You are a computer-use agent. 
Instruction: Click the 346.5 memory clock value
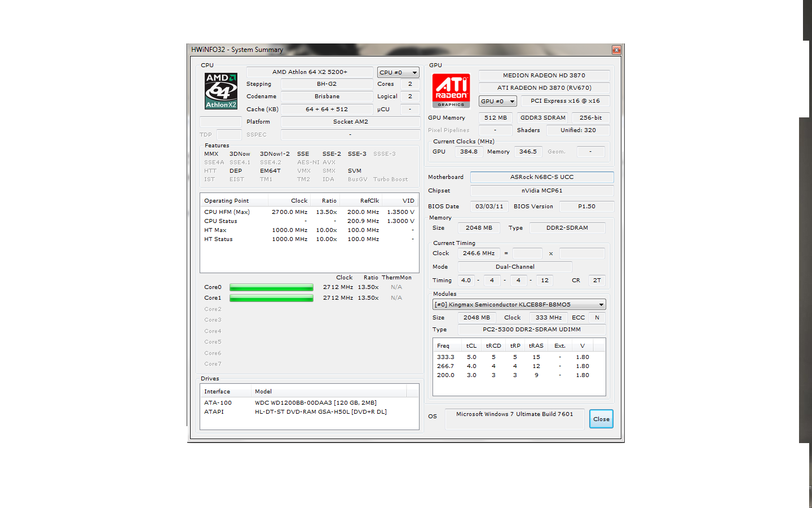pos(528,152)
